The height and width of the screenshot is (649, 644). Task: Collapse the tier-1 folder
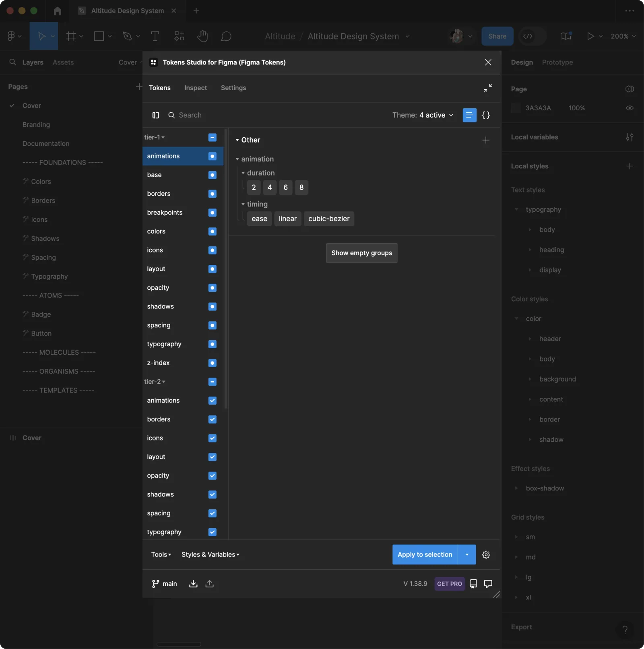tap(155, 137)
